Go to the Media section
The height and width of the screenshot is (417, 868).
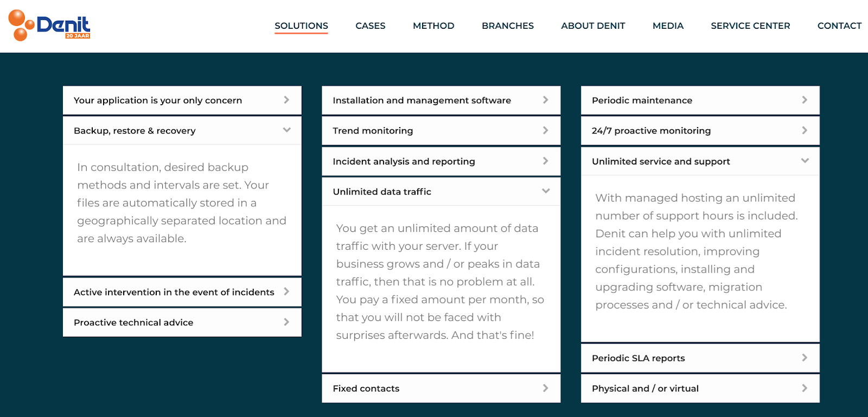(x=668, y=26)
